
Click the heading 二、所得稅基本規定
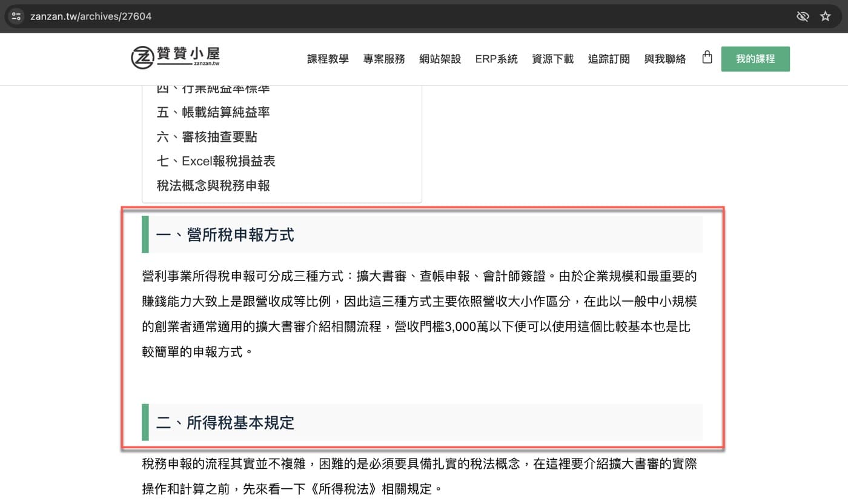(x=225, y=422)
